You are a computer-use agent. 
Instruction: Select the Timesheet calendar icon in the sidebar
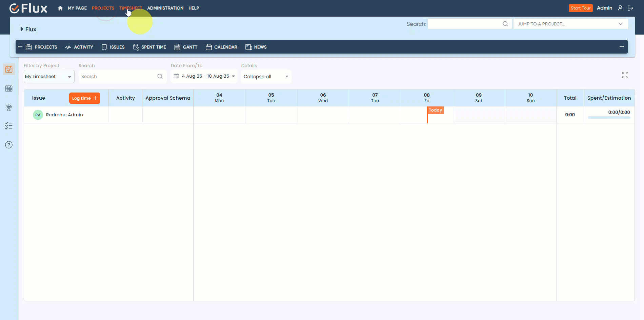tap(9, 69)
